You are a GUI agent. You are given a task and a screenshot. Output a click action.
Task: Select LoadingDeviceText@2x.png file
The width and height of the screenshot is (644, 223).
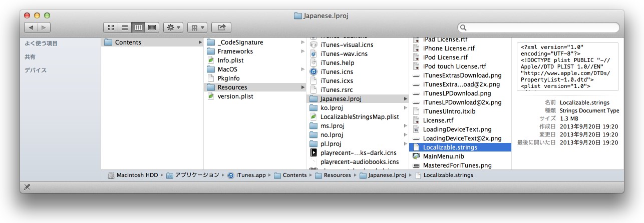pos(460,138)
